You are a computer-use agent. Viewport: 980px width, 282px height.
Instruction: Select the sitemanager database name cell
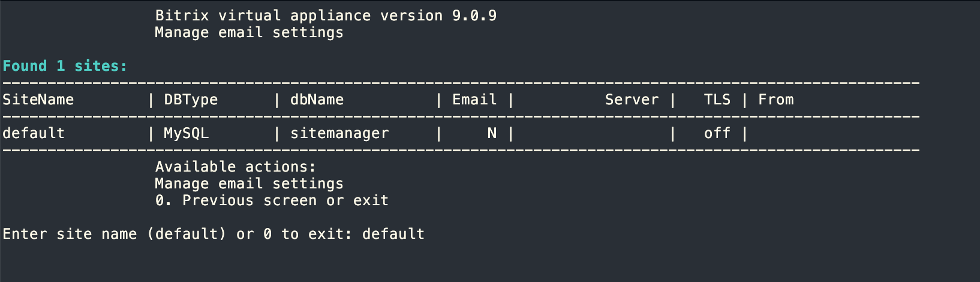(339, 133)
